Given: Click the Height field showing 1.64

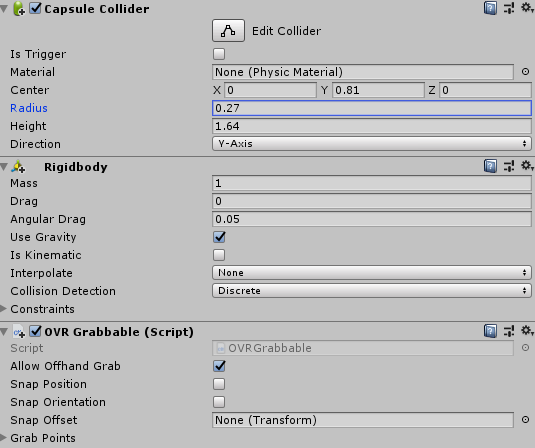Looking at the screenshot, I should pyautogui.click(x=372, y=126).
